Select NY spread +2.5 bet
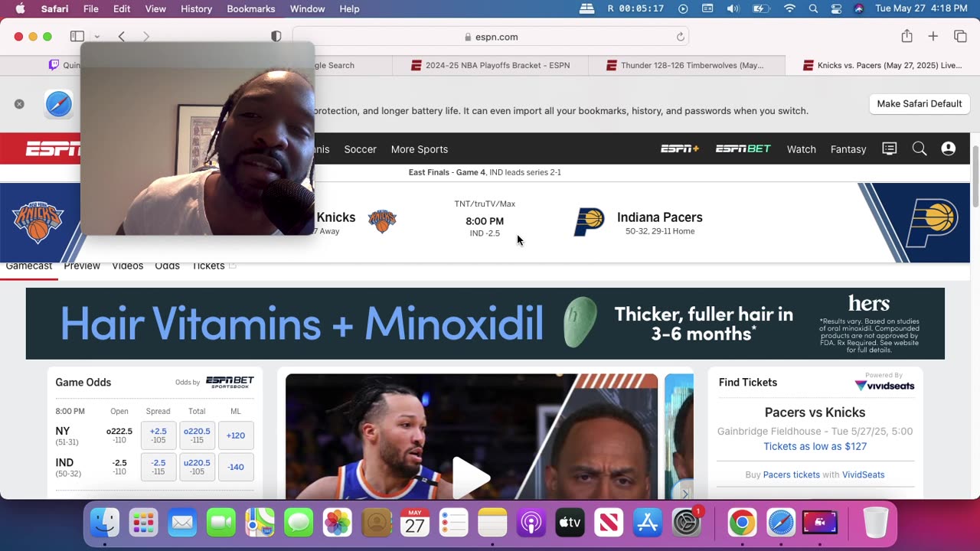The image size is (980, 551). (x=158, y=435)
